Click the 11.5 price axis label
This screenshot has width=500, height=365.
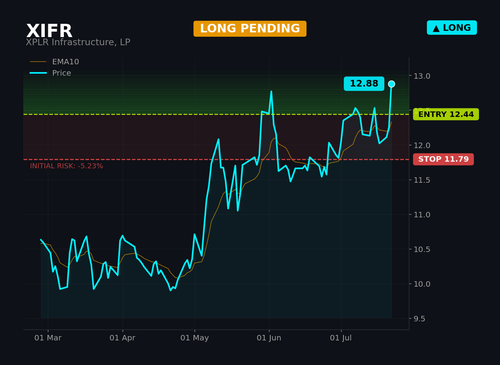pos(422,180)
